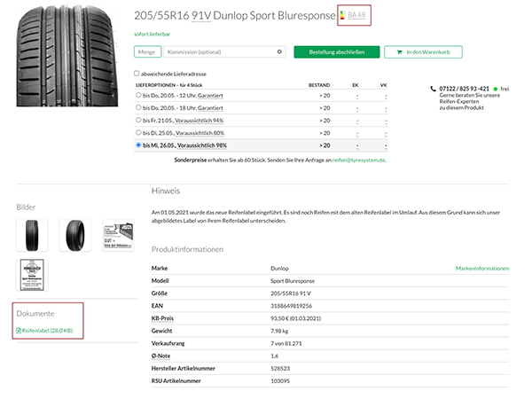This screenshot has height=399, width=532.
Task: Add to cart with In den Warenkorb
Action: point(423,52)
